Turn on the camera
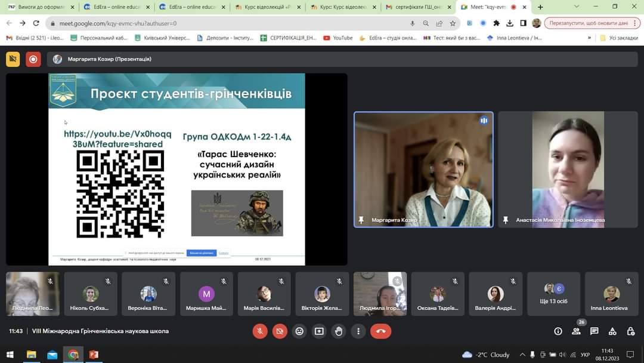Viewport: 644px width, 363px height. (x=279, y=331)
